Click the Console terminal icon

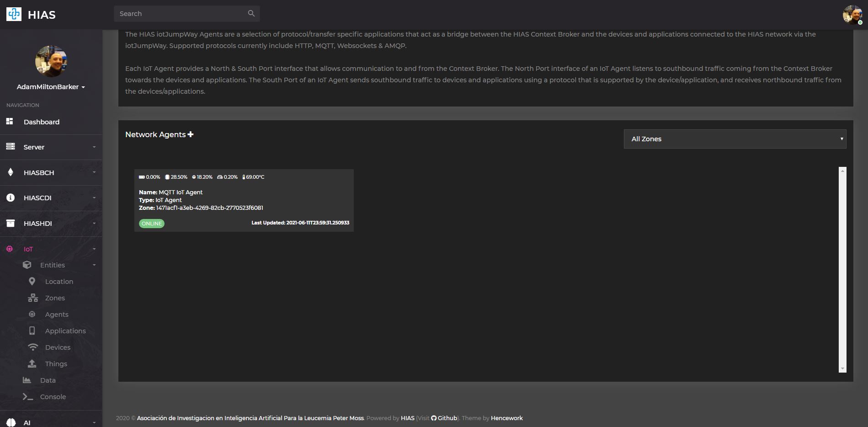coord(28,396)
